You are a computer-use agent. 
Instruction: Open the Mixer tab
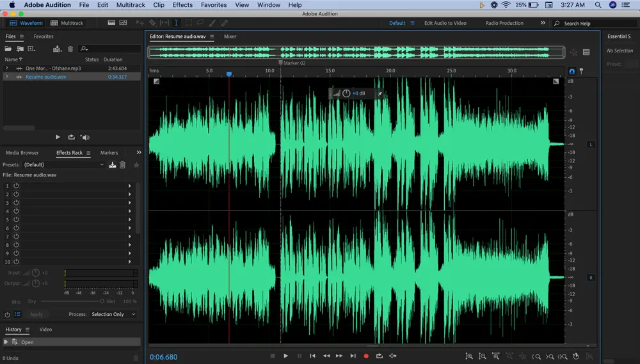[x=230, y=36]
